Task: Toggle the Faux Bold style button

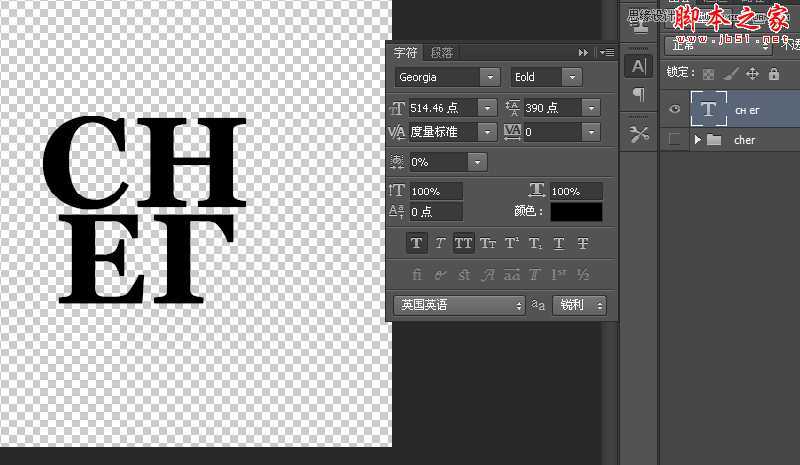Action: point(416,243)
